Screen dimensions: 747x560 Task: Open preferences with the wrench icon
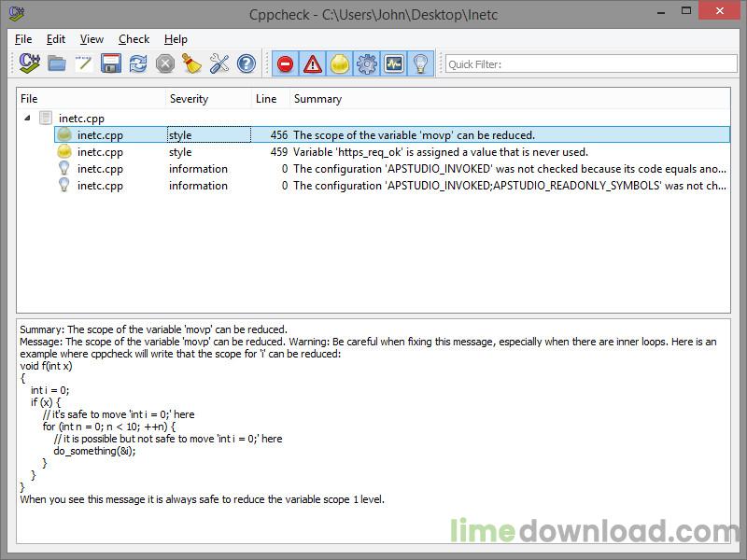pyautogui.click(x=219, y=63)
